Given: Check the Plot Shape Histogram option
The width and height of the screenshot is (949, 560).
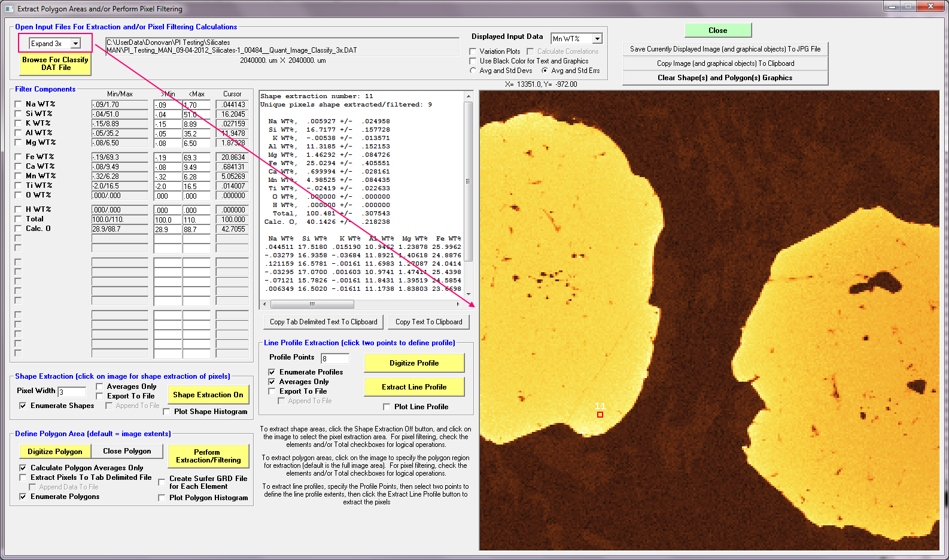Looking at the screenshot, I should [x=166, y=412].
